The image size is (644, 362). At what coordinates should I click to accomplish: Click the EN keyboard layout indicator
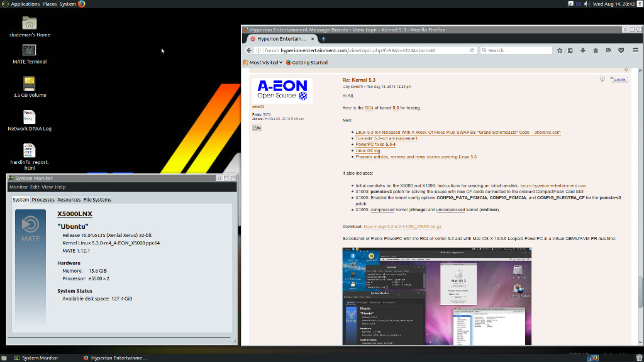[x=579, y=4]
